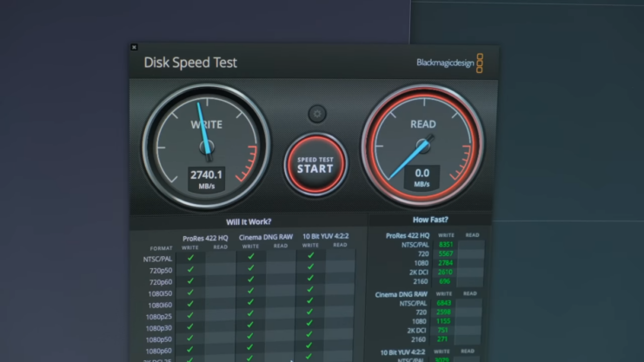The height and width of the screenshot is (362, 644).
Task: Click ProRes 422 HQ heading in How Fast
Action: click(408, 235)
